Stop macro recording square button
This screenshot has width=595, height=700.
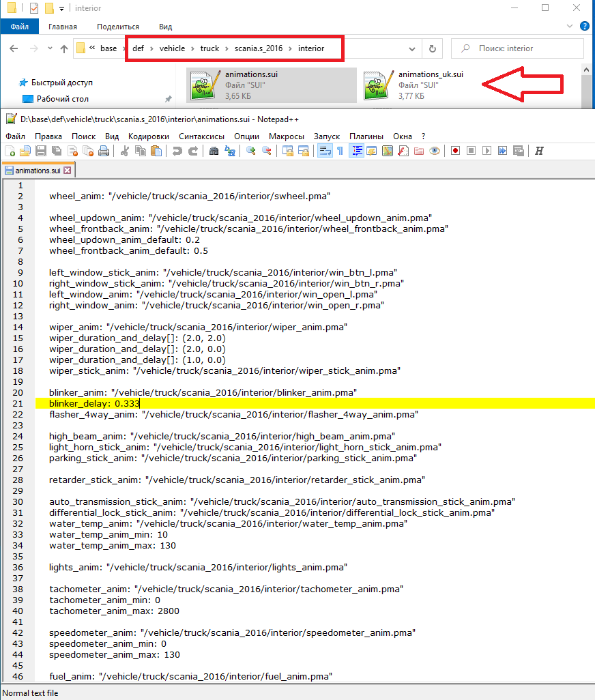tap(471, 151)
